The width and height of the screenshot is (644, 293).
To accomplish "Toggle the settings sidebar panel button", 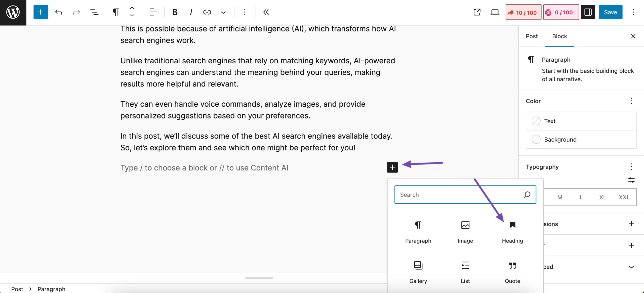I will (x=588, y=12).
